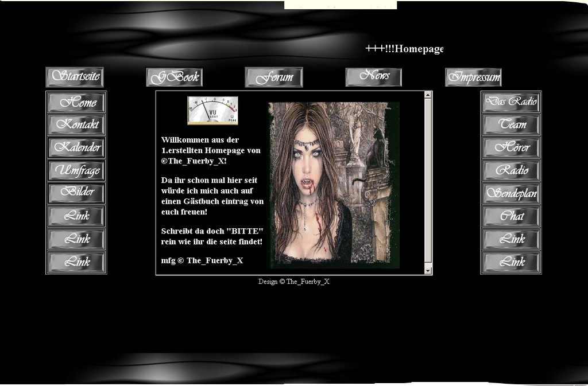Browse the Bilder gallery
Image resolution: width=588 pixels, height=386 pixels.
click(76, 193)
